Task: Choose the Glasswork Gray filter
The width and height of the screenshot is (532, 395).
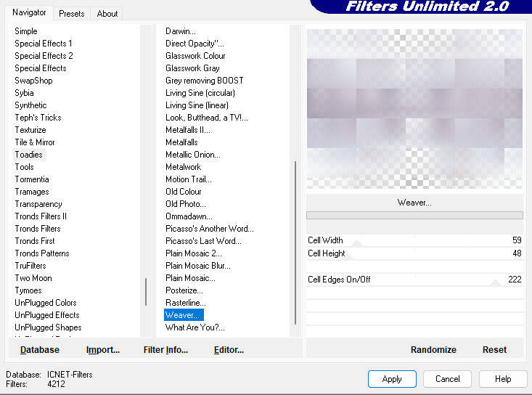Action: pyautogui.click(x=192, y=68)
